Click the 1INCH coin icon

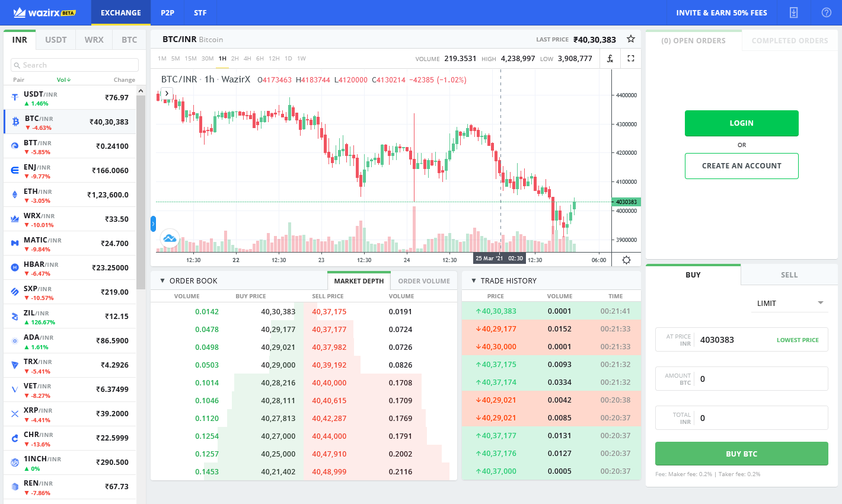(15, 462)
